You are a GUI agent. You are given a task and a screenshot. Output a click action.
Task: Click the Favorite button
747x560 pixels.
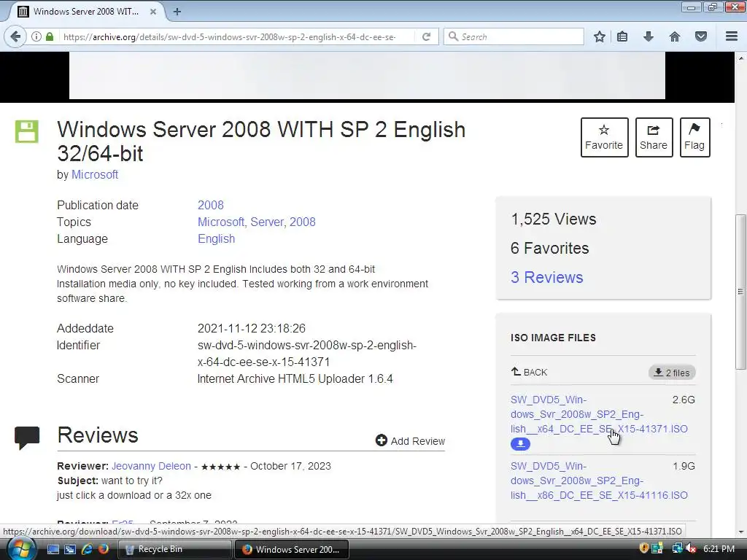click(604, 137)
